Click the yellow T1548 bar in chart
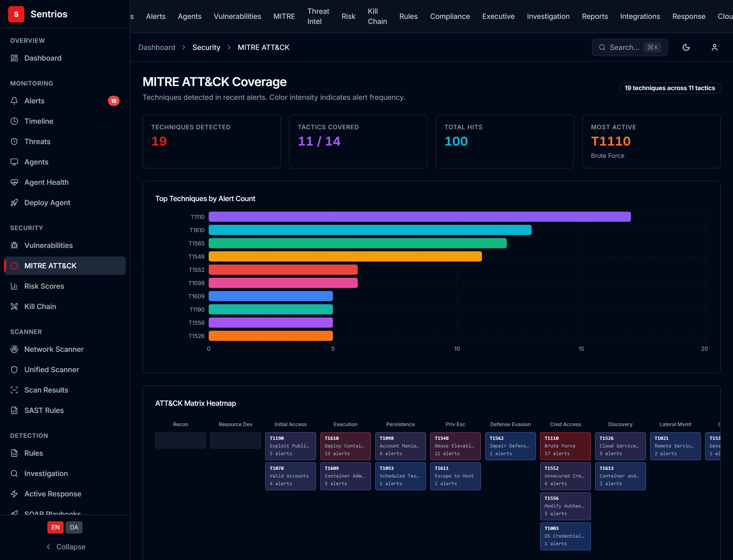 [x=345, y=256]
